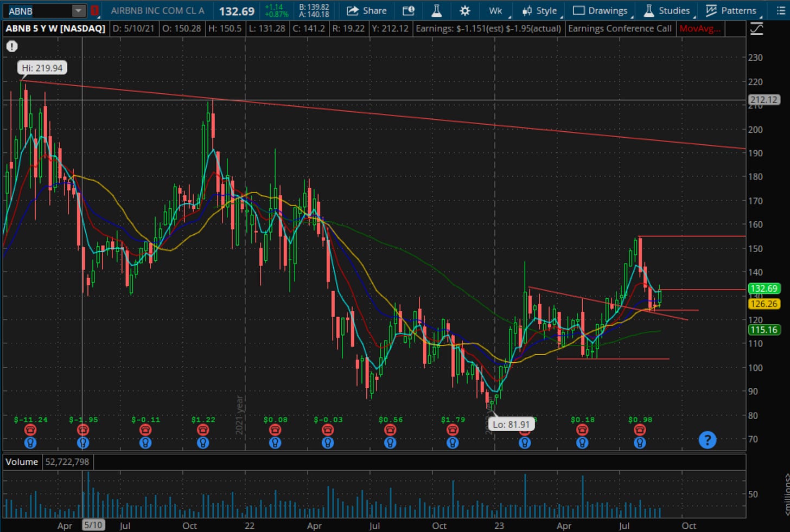Open the calendar events icon in toolbar
This screenshot has height=532, width=790.
point(409,11)
